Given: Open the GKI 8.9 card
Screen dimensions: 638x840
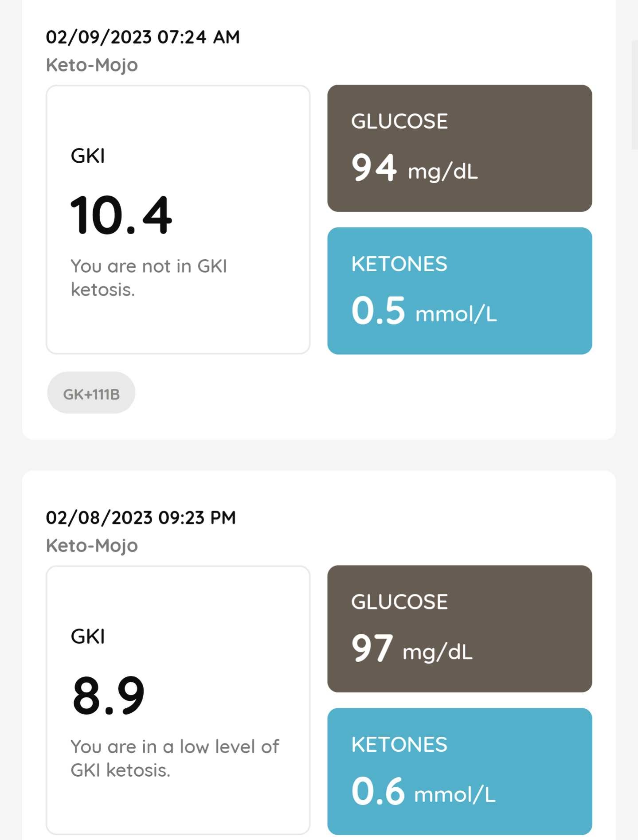Looking at the screenshot, I should [178, 700].
